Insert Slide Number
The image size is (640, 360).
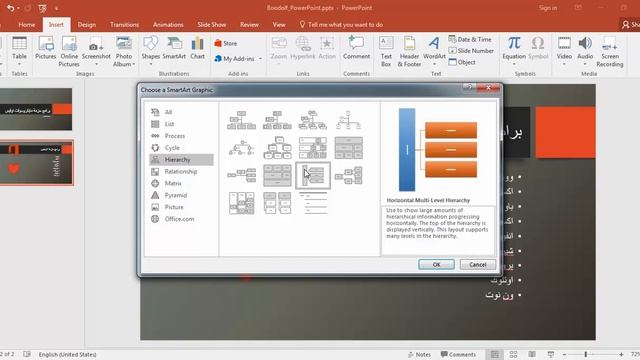pos(471,51)
